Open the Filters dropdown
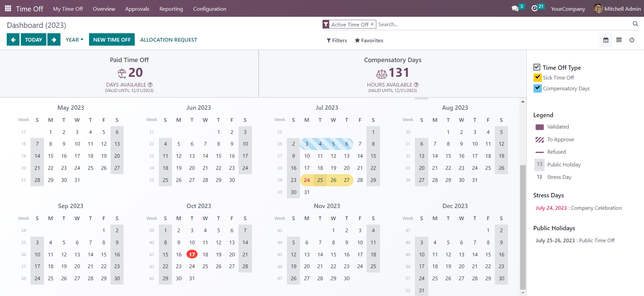The image size is (644, 296). tap(337, 40)
